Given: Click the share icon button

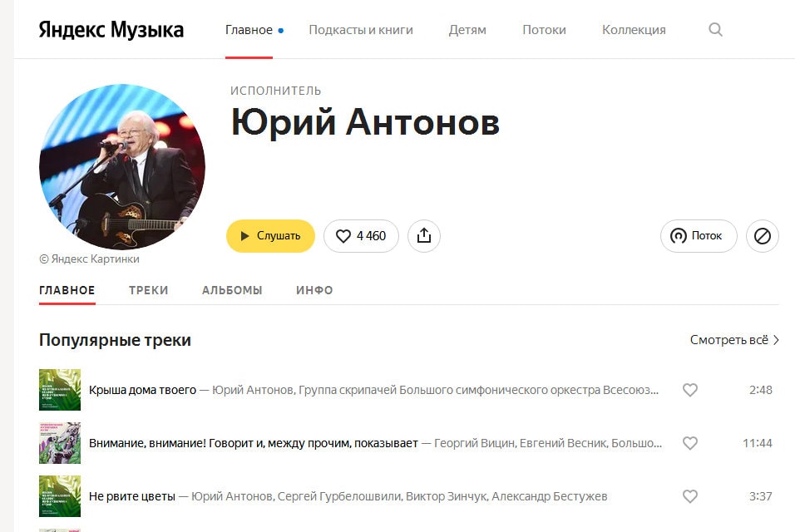Looking at the screenshot, I should pos(424,235).
